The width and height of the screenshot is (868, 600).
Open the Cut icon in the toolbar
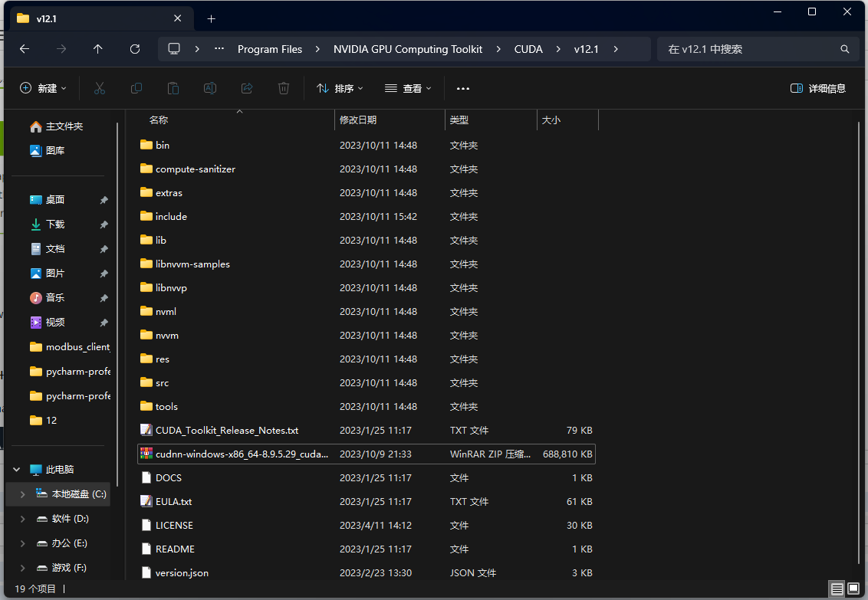[99, 87]
